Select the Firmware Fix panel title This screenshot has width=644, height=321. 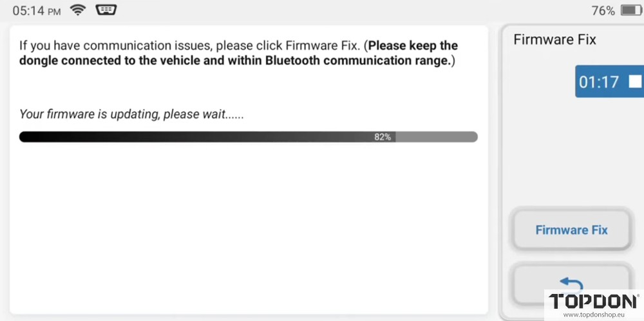coord(554,39)
